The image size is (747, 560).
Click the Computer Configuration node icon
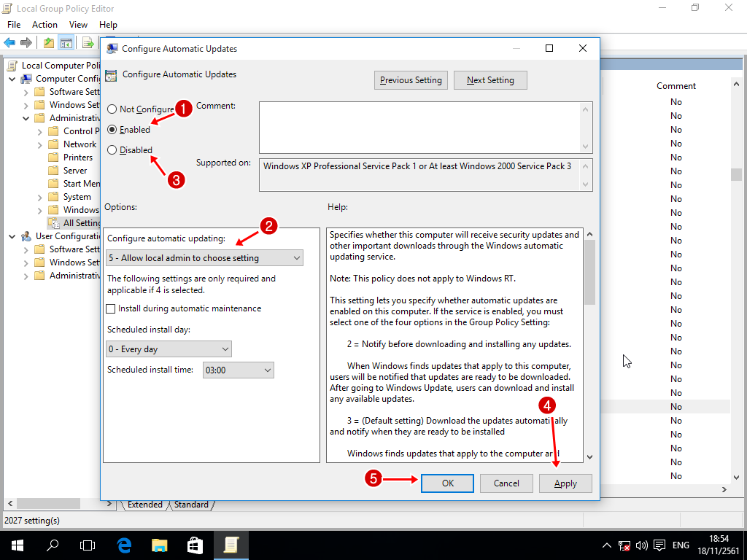click(x=27, y=79)
